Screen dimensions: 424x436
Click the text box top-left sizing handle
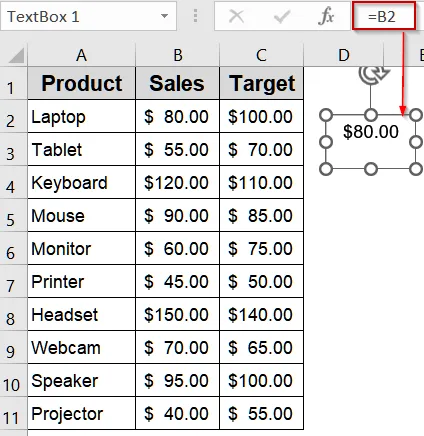pyautogui.click(x=326, y=115)
